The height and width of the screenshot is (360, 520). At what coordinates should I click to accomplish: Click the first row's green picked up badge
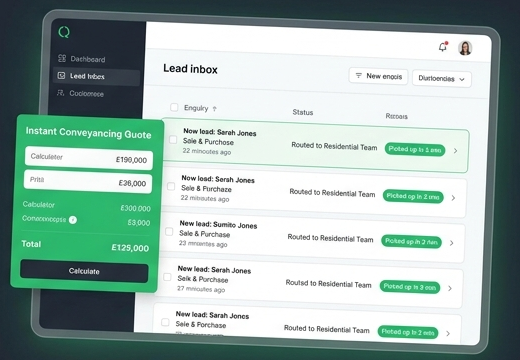(415, 149)
